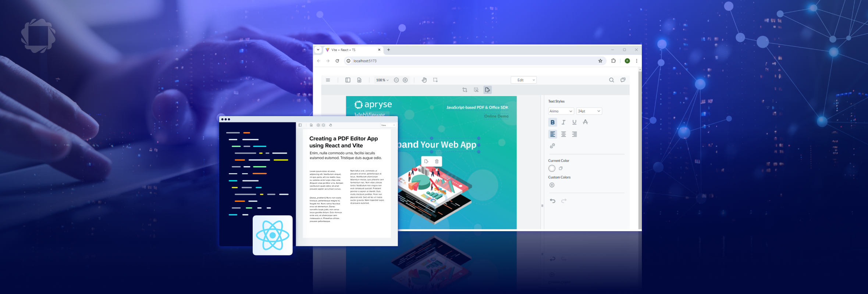Toggle Underline text style
This screenshot has height=294, width=868.
click(x=574, y=122)
